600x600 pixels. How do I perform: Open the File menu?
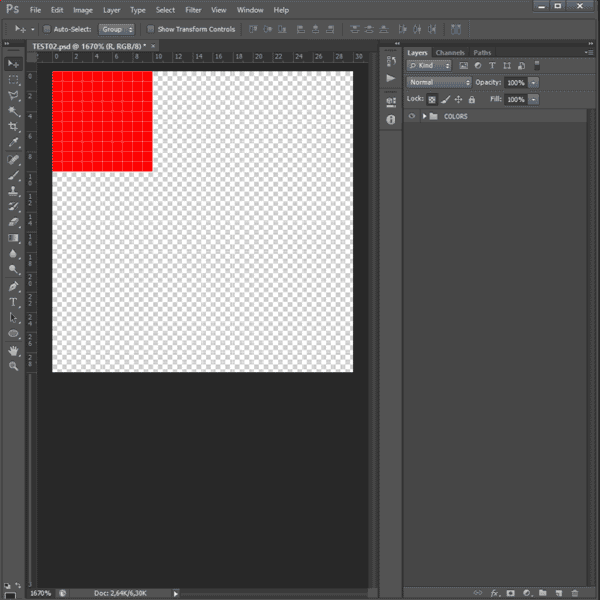[35, 10]
